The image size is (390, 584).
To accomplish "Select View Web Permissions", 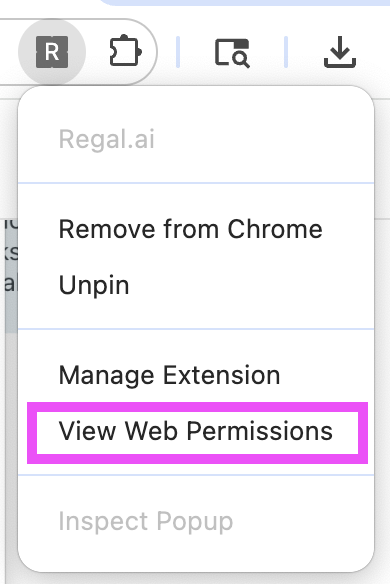I will [196, 431].
